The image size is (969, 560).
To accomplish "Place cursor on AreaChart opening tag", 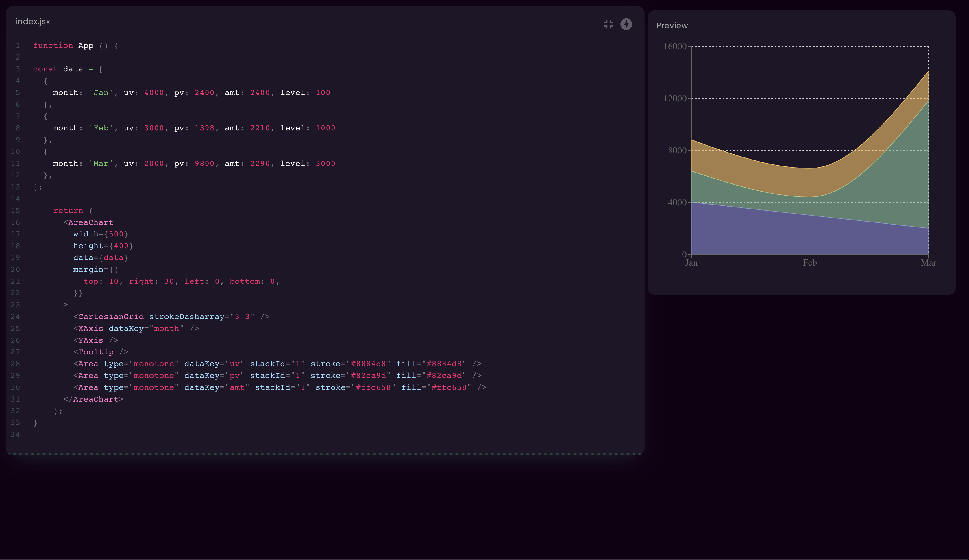I will 90,222.
